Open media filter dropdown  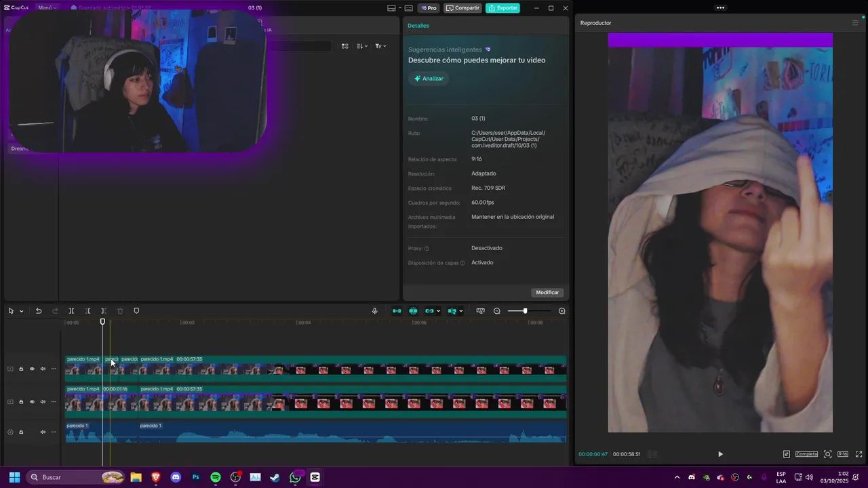click(380, 46)
